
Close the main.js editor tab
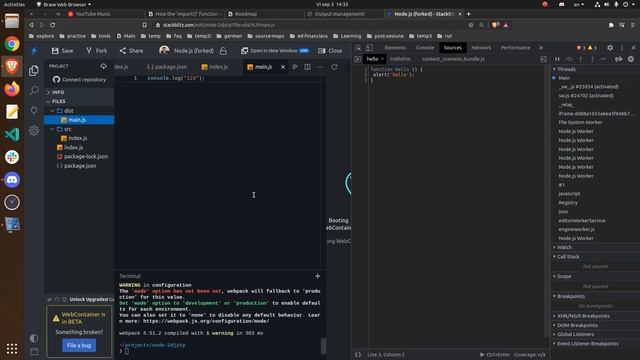click(283, 67)
